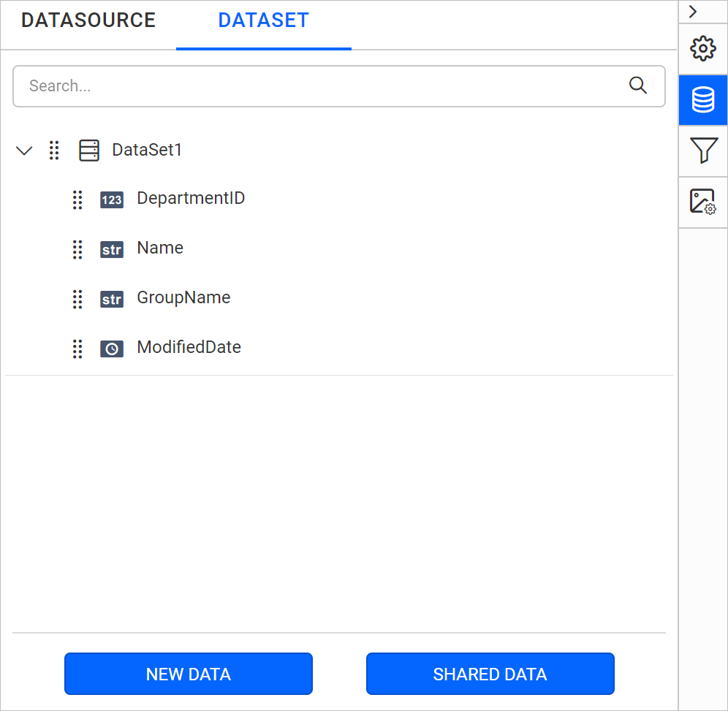This screenshot has width=728, height=711.
Task: Open the settings panel on the right sidebar
Action: tap(702, 48)
